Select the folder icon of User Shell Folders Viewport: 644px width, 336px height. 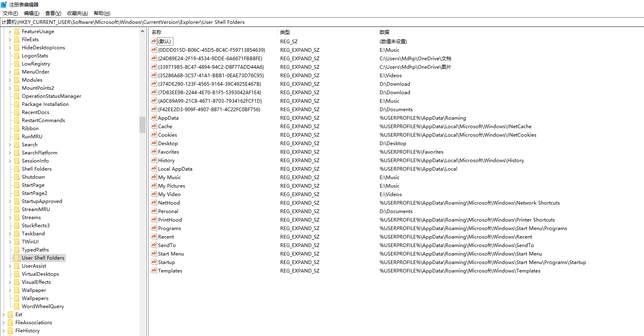[x=17, y=258]
